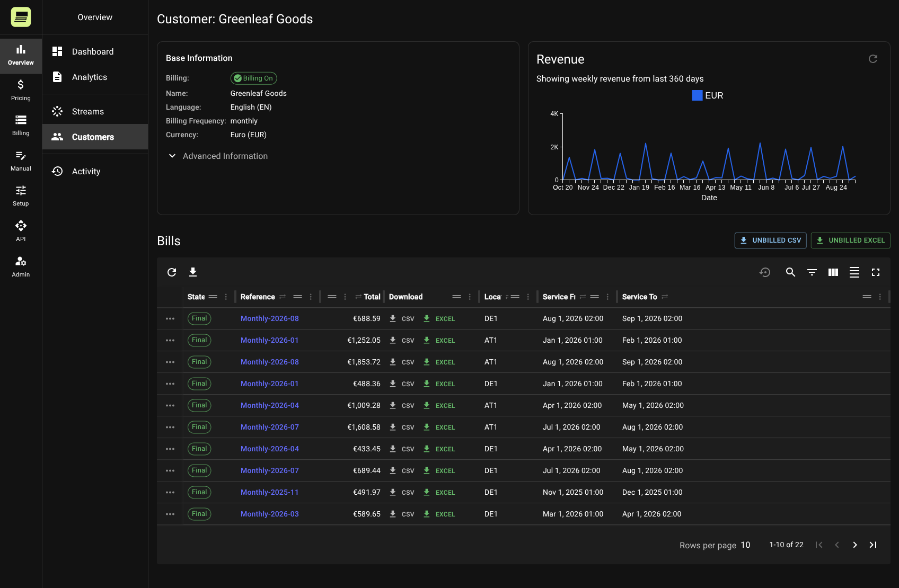Viewport: 899px width, 588px height.
Task: Download Excel for the €1,853.72 bill
Action: pyautogui.click(x=439, y=362)
